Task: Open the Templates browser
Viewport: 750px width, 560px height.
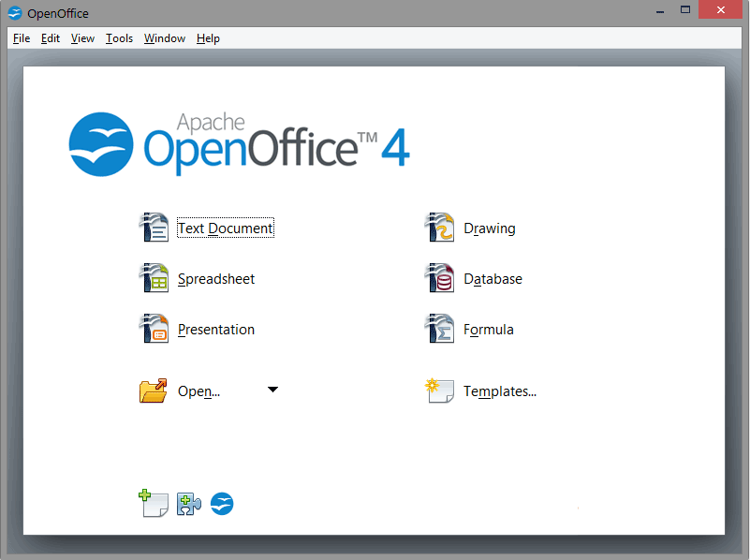Action: 499,391
